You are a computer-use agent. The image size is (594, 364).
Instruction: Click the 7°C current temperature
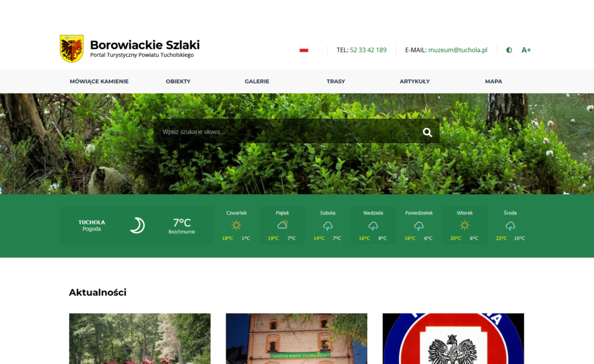[182, 223]
